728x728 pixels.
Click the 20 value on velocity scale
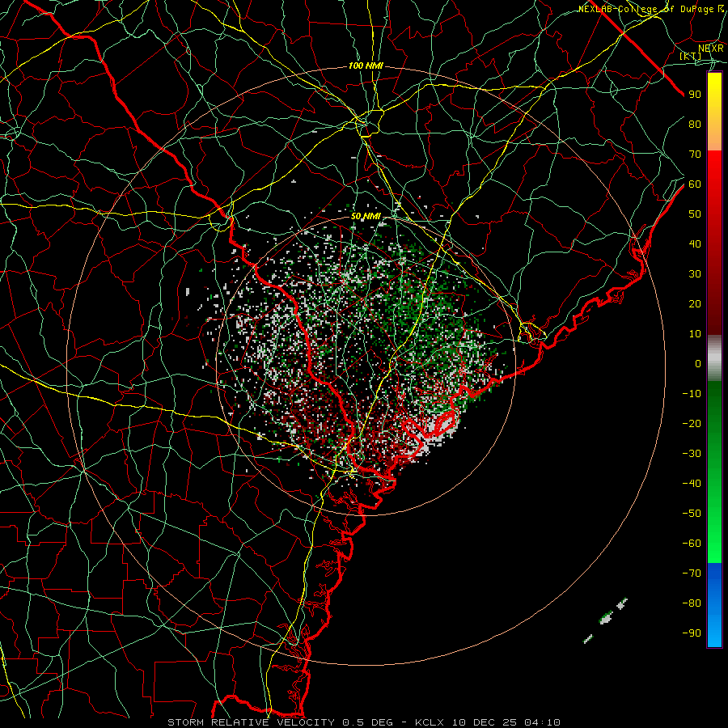pos(695,304)
